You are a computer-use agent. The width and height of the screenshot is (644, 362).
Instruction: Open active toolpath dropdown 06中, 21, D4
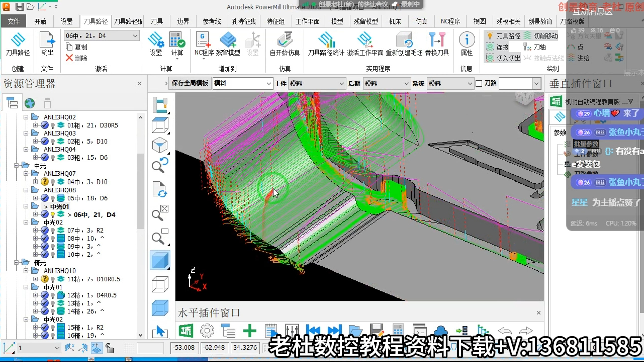pos(135,36)
